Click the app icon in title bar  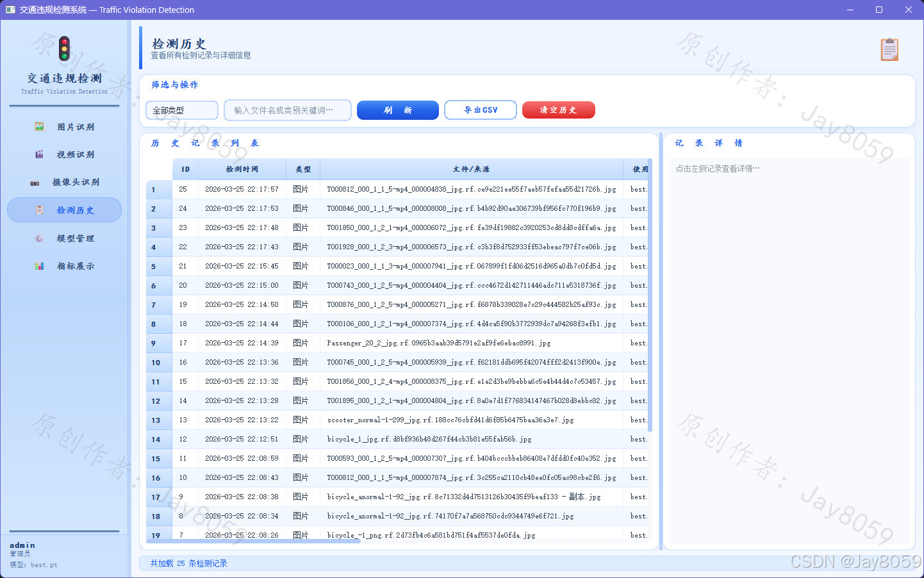[10, 10]
